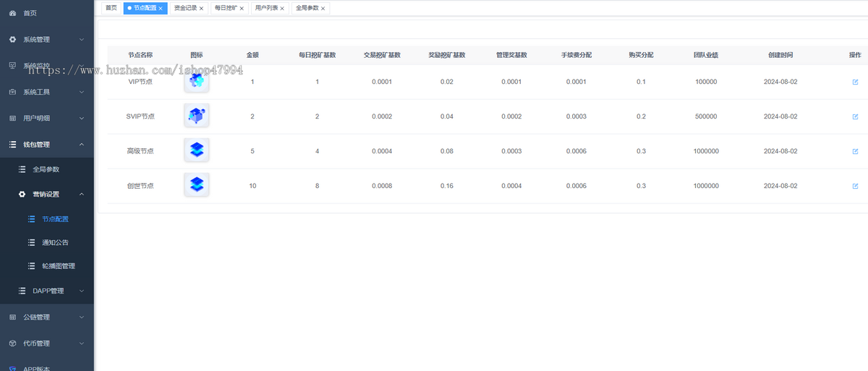Screen dimensions: 868x371
Task: Click the edit icon for SVIP节点 row
Action: click(x=855, y=116)
